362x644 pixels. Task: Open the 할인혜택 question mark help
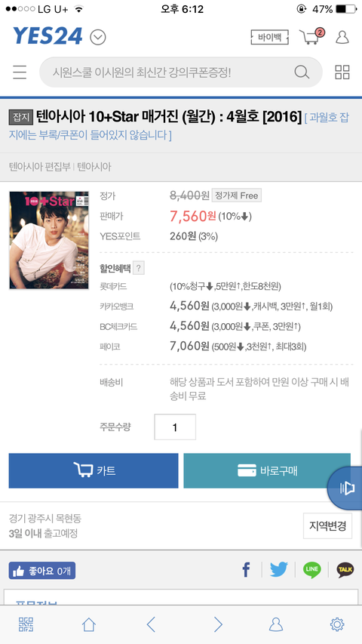[x=139, y=269]
